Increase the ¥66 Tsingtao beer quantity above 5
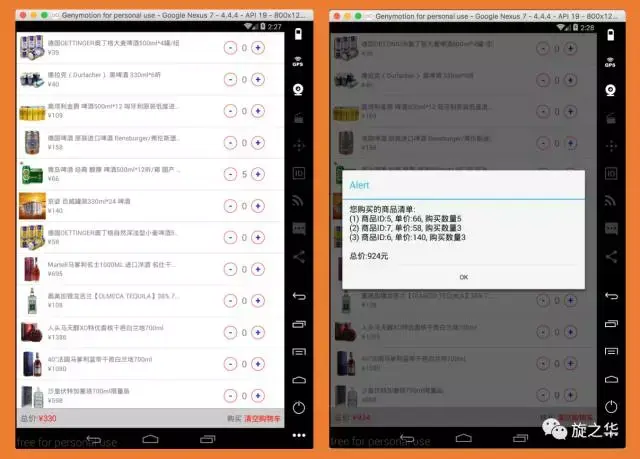This screenshot has width=640, height=459. coord(258,174)
